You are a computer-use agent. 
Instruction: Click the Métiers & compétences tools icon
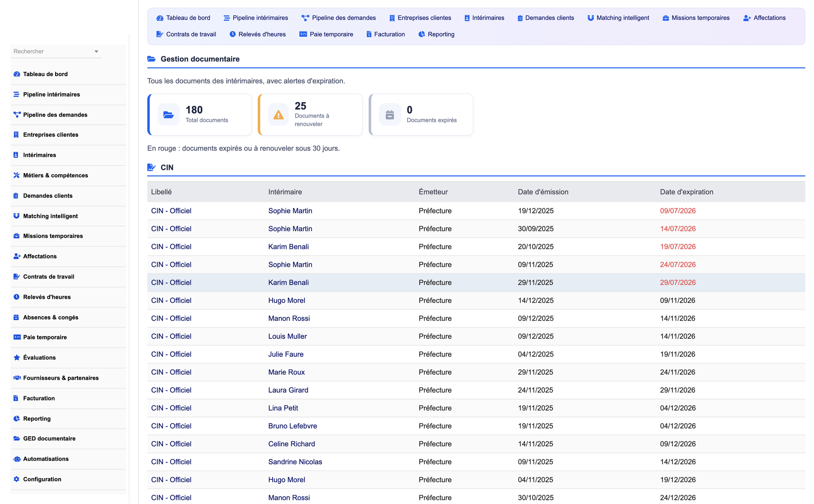[x=17, y=175]
